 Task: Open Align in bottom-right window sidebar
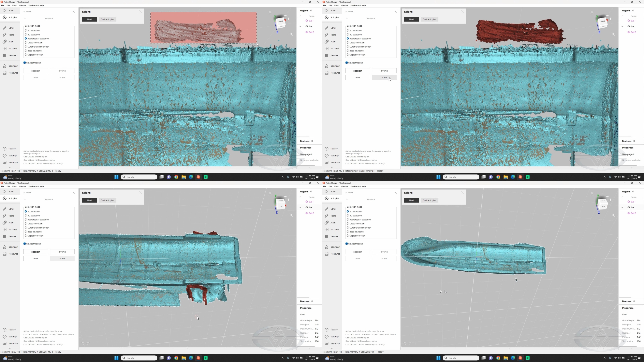[330, 223]
